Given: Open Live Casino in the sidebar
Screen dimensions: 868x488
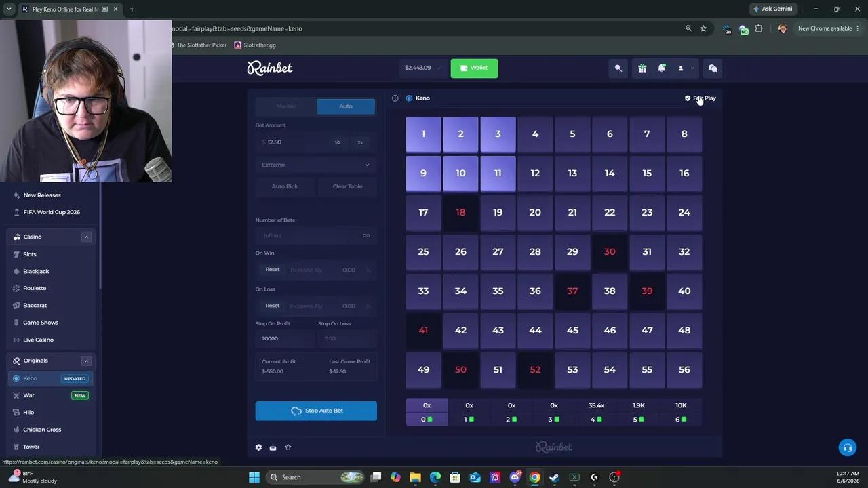Looking at the screenshot, I should point(39,340).
